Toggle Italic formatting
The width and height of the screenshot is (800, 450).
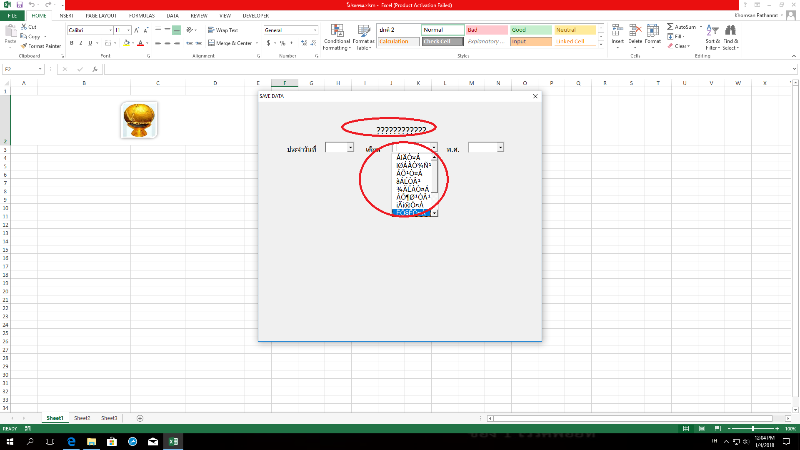point(79,43)
